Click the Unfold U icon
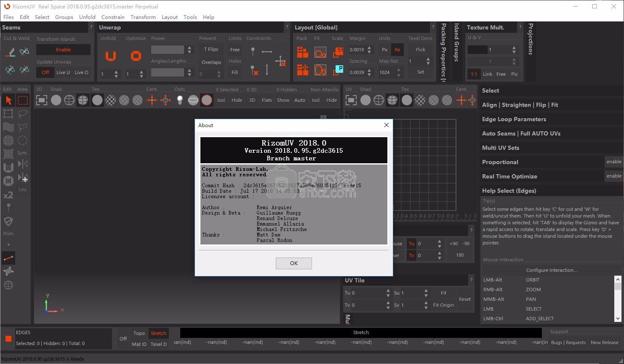The image size is (624, 364). (111, 56)
